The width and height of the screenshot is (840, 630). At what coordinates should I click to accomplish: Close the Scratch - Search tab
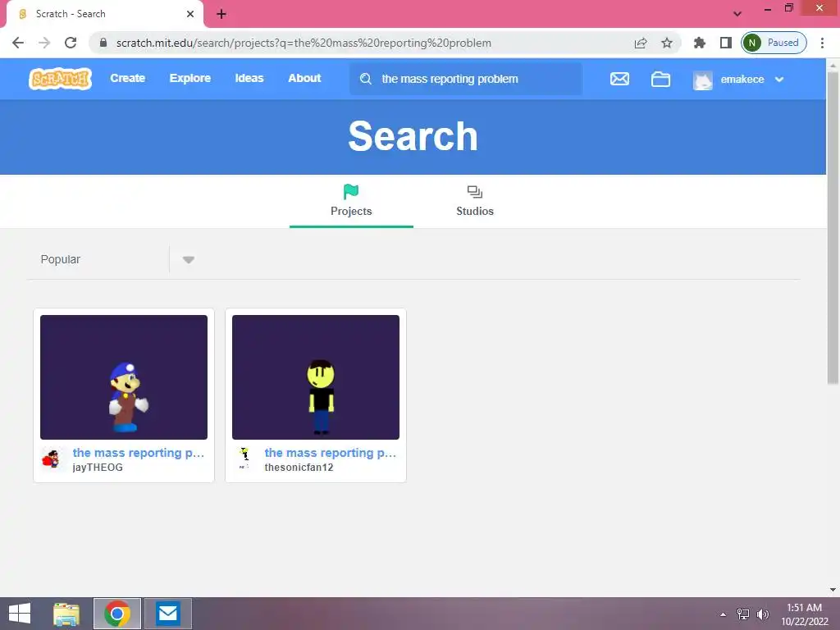pyautogui.click(x=190, y=14)
